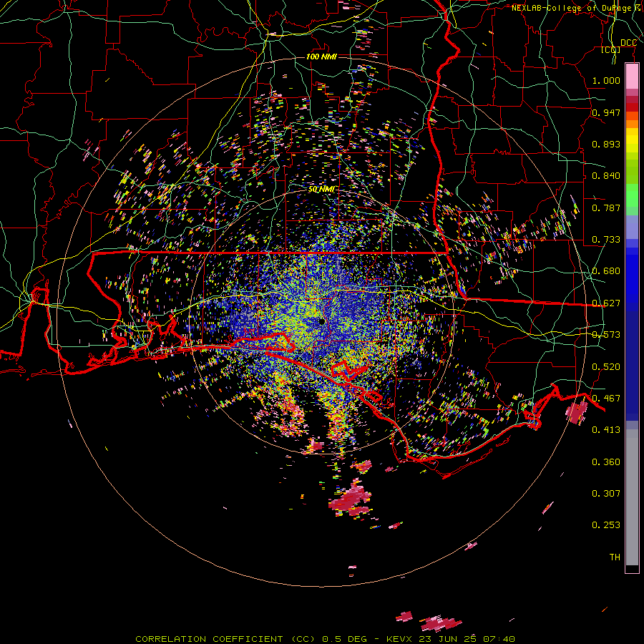
Task: Select the 1.000 scale value
Action: point(606,80)
